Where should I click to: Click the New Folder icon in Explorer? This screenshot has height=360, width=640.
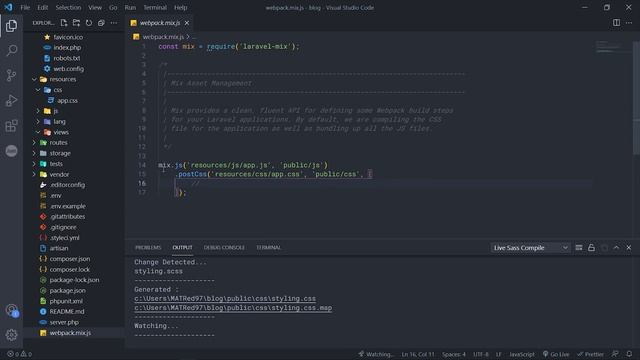pyautogui.click(x=76, y=23)
